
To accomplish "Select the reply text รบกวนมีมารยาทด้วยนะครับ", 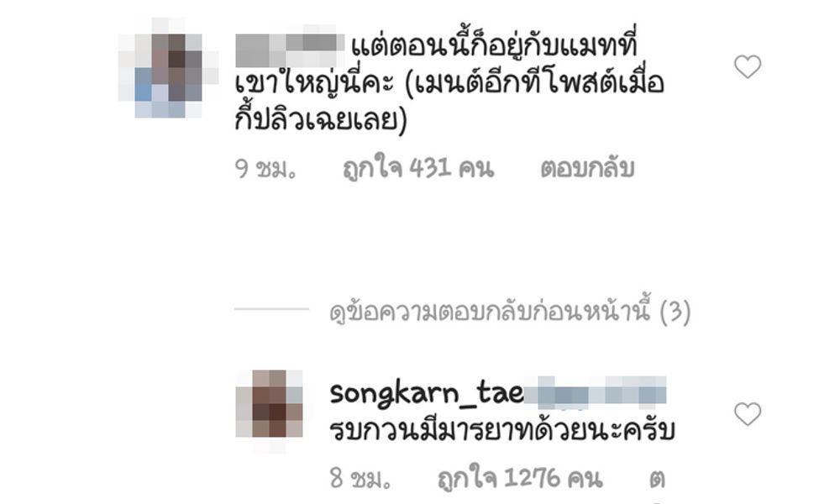I will coord(502,430).
